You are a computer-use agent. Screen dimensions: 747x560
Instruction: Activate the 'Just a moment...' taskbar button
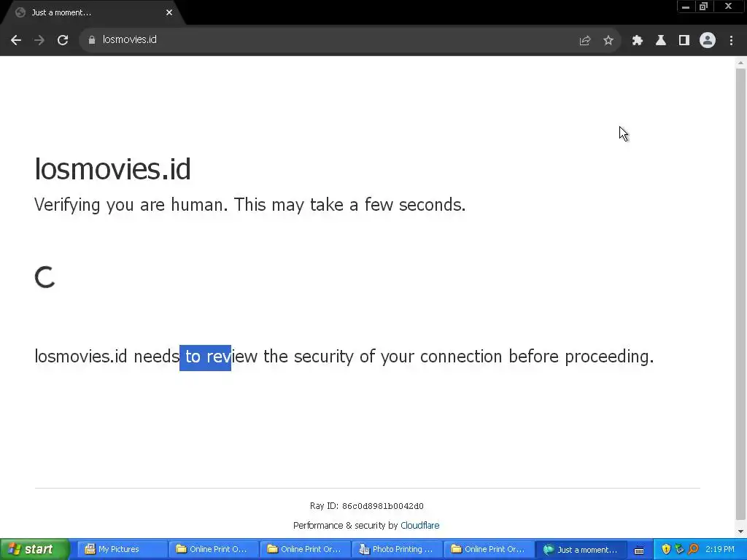coord(580,549)
